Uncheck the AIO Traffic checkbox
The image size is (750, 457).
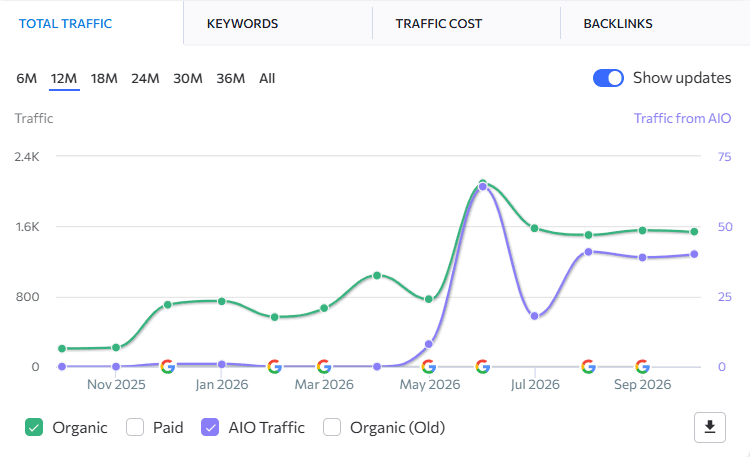(x=210, y=427)
